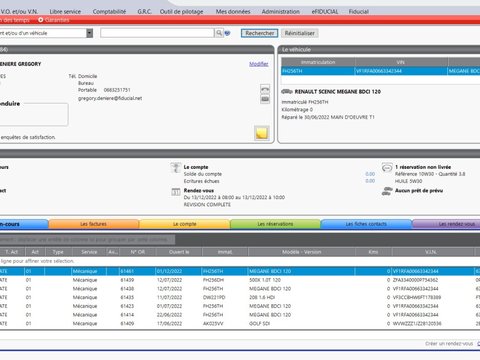Image resolution: width=480 pixels, height=360 pixels.
Task: Switch to the Les factures tab
Action: pos(94,224)
